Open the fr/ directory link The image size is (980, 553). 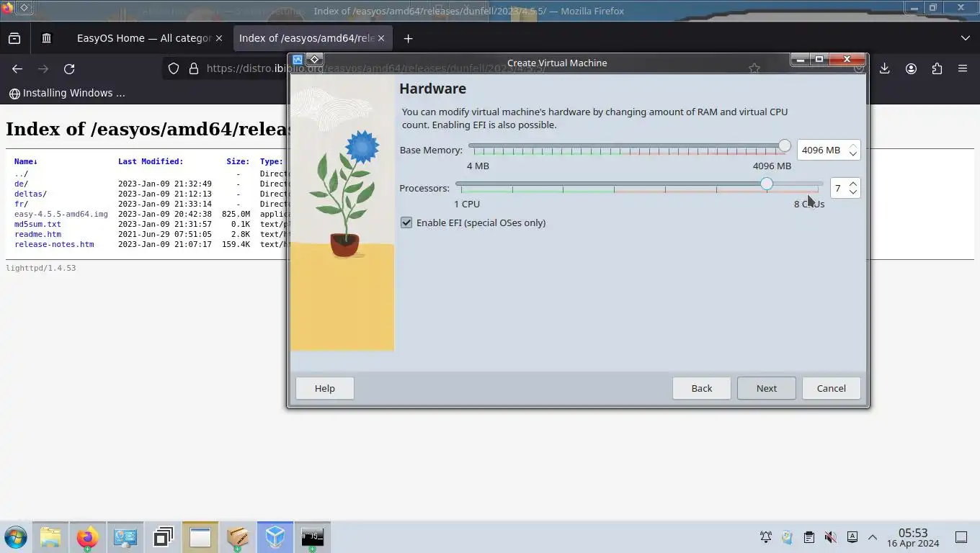point(21,204)
